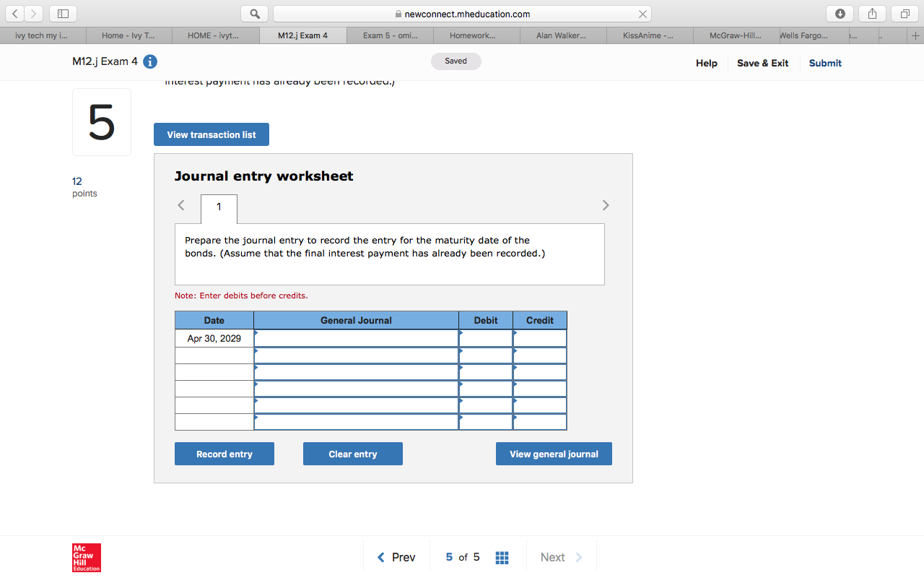Go to previous question with Prev
Image resolution: width=924 pixels, height=578 pixels.
pyautogui.click(x=397, y=557)
